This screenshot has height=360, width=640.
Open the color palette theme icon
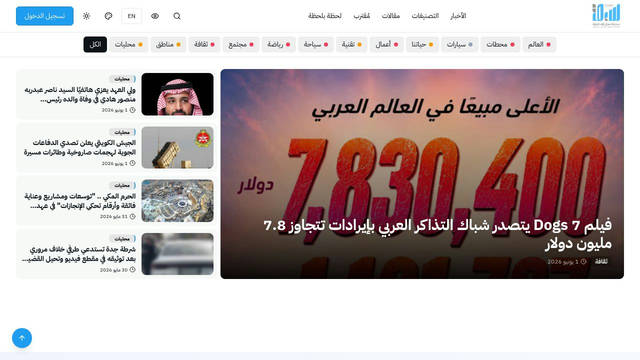click(x=108, y=16)
